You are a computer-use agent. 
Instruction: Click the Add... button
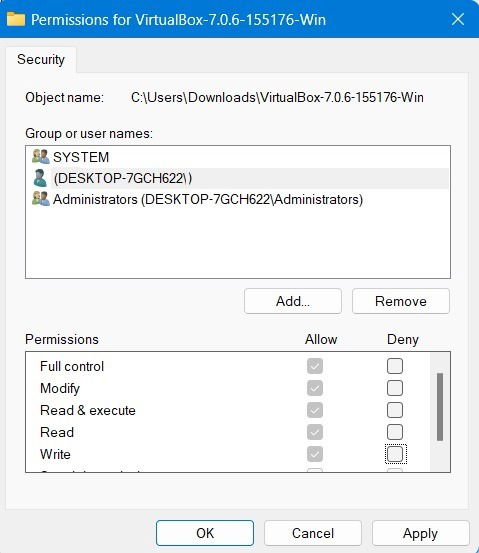click(293, 301)
